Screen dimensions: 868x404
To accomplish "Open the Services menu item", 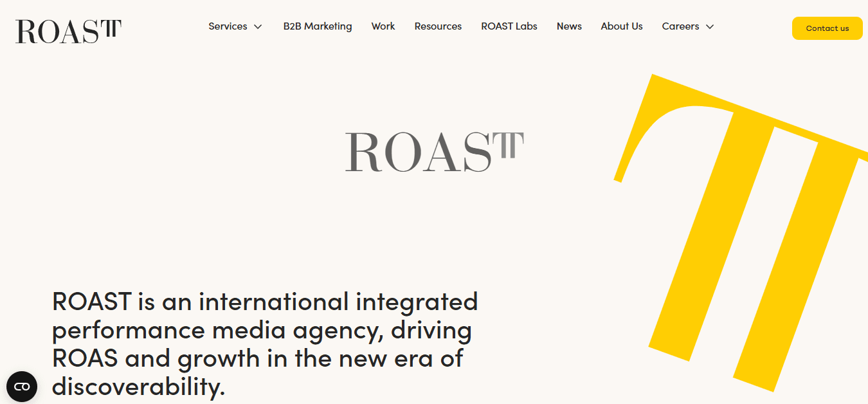I will click(x=228, y=26).
